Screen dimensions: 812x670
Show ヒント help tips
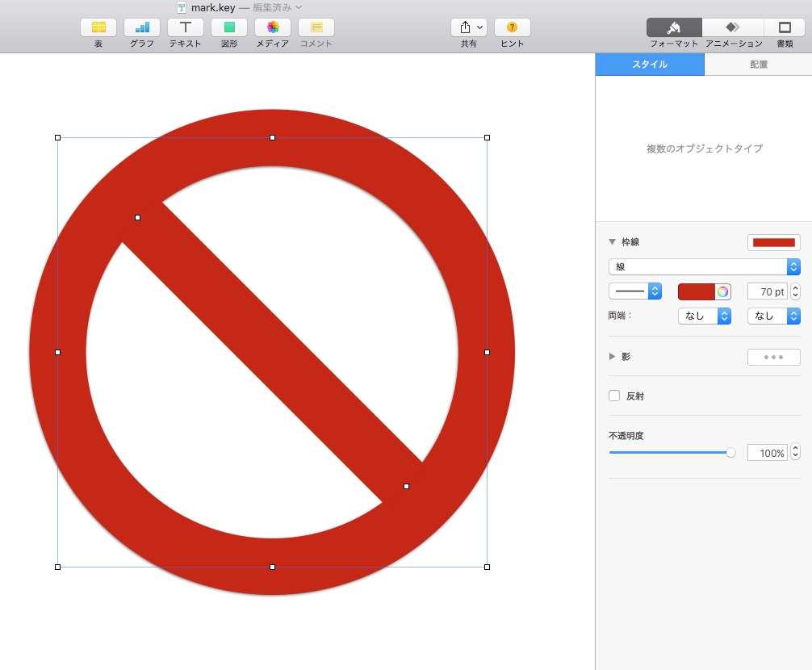pyautogui.click(x=513, y=27)
